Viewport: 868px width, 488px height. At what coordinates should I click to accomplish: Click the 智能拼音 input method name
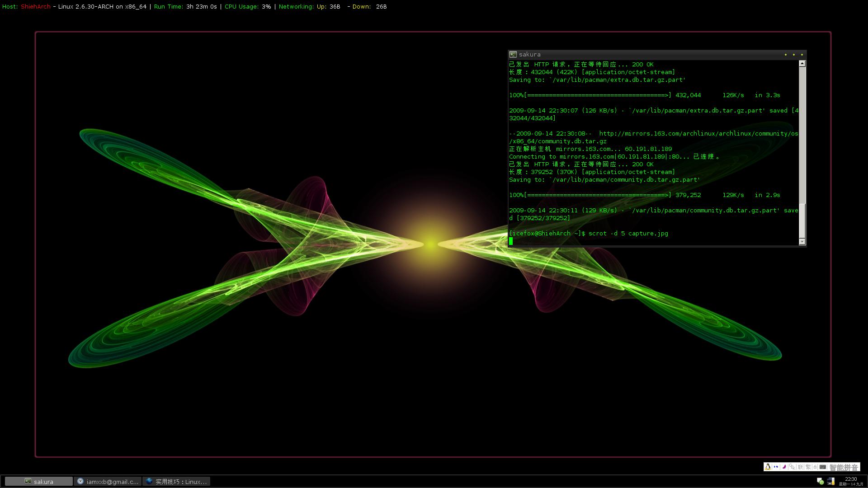tap(844, 468)
